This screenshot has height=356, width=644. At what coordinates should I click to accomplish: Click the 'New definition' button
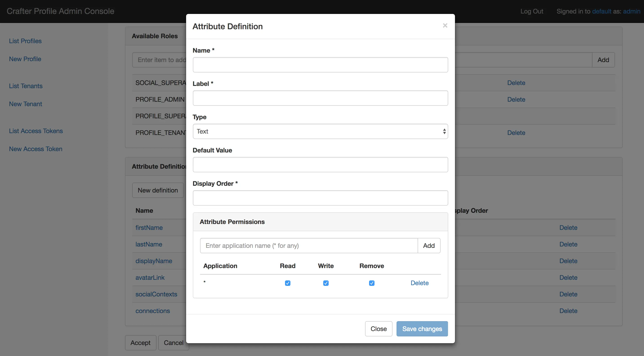(x=157, y=190)
